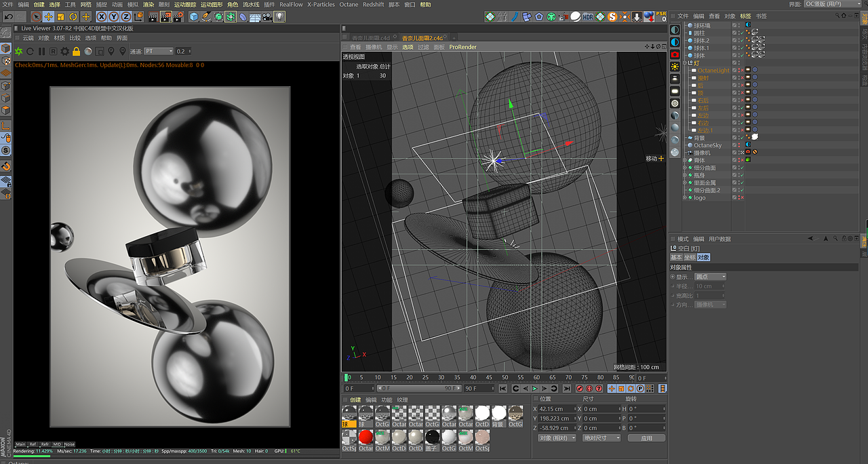Open the Octane menu
This screenshot has width=868, height=464.
pos(349,4)
